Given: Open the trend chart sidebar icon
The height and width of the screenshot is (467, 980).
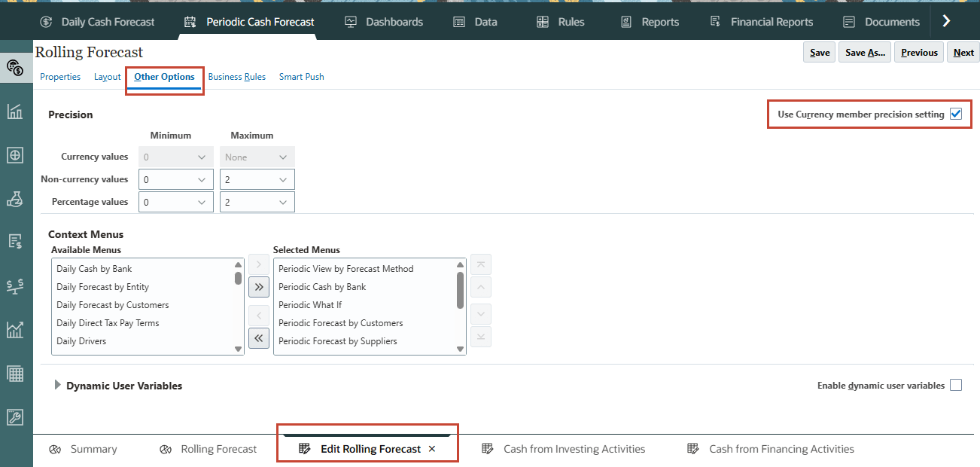Looking at the screenshot, I should pos(15,329).
